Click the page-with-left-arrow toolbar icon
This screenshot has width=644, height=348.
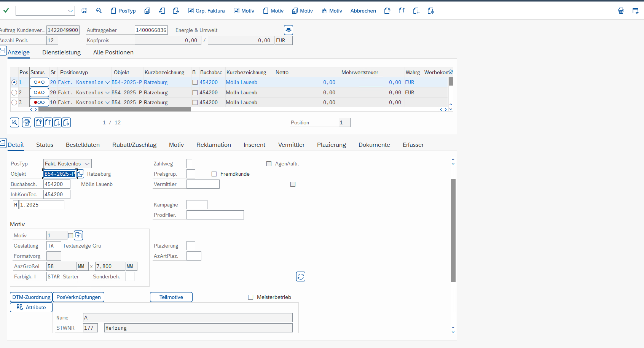click(x=162, y=11)
